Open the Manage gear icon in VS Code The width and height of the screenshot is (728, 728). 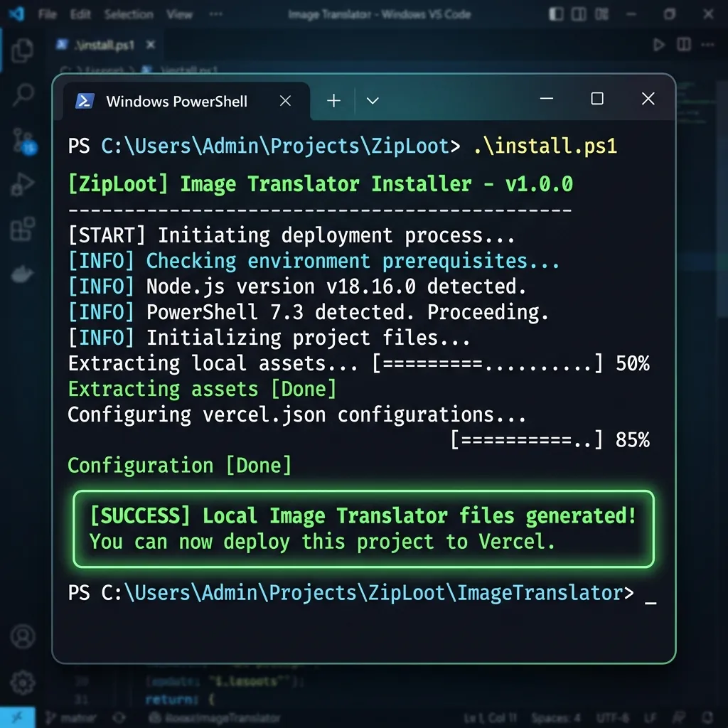coord(23,682)
